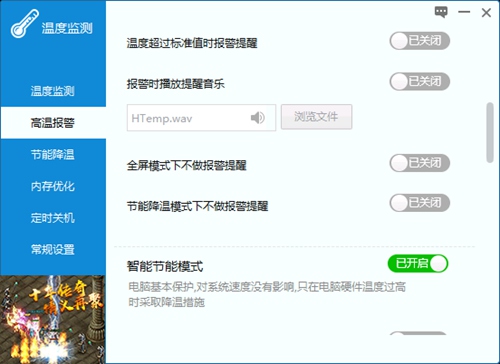Open the feedback chat bubble icon
The image size is (500, 364).
point(441,12)
